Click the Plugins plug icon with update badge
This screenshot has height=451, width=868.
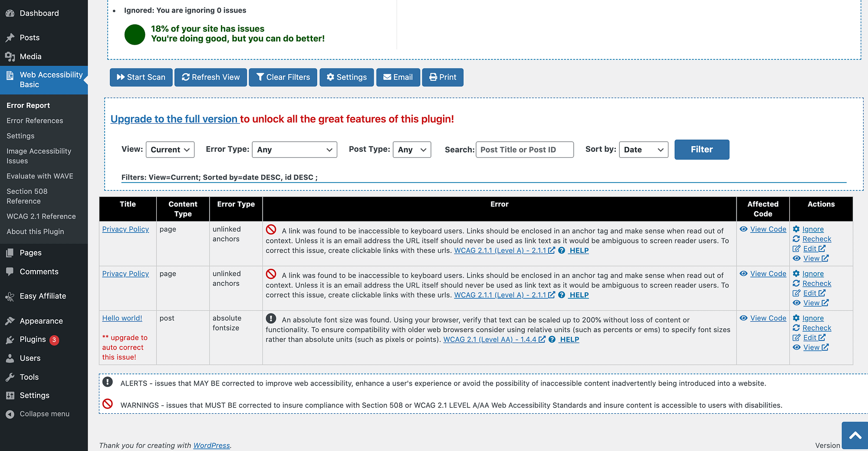(10, 340)
